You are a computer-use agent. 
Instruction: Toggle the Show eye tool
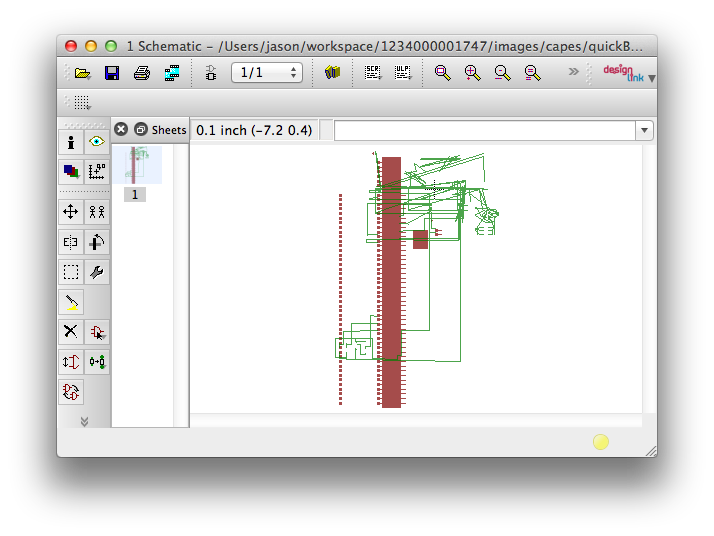(97, 142)
